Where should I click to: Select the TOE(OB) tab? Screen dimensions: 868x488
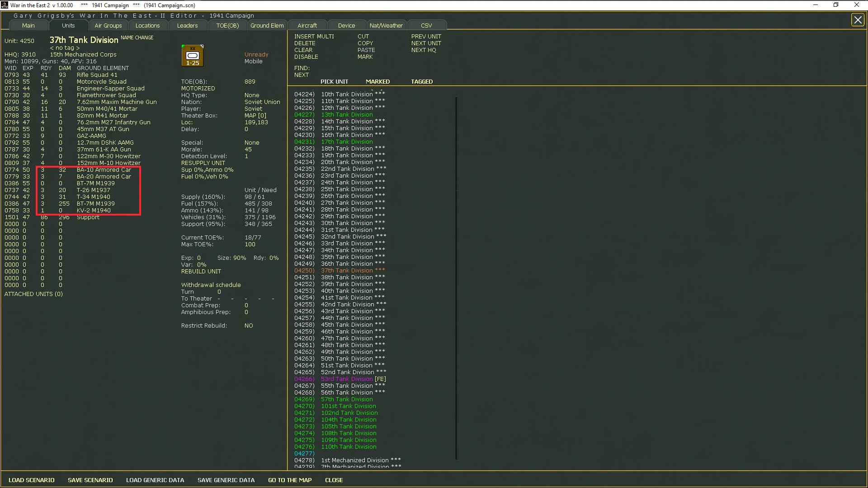pyautogui.click(x=227, y=26)
